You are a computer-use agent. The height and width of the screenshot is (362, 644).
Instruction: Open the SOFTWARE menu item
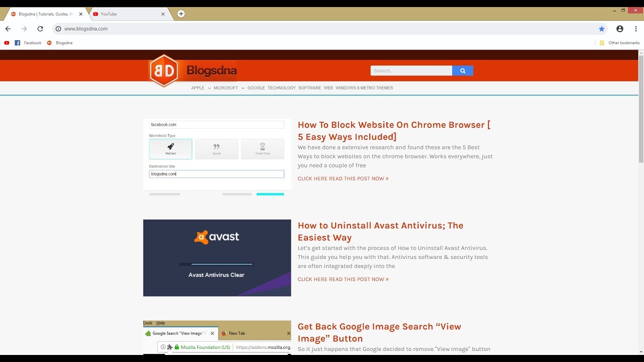click(x=309, y=88)
